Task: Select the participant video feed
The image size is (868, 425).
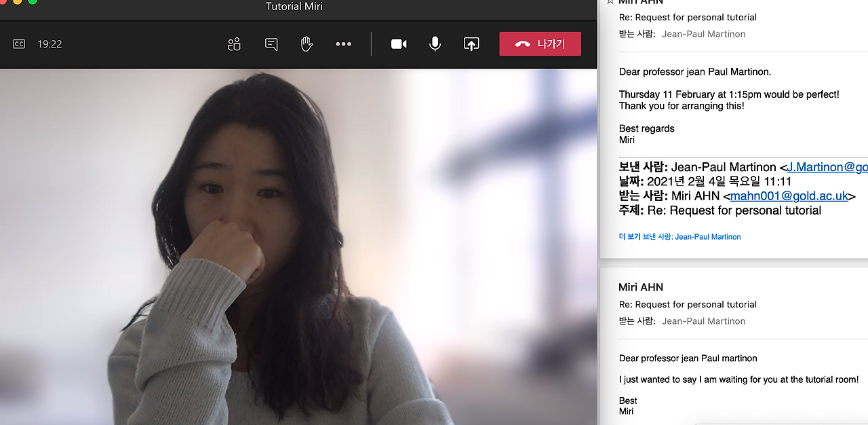Action: 298,246
